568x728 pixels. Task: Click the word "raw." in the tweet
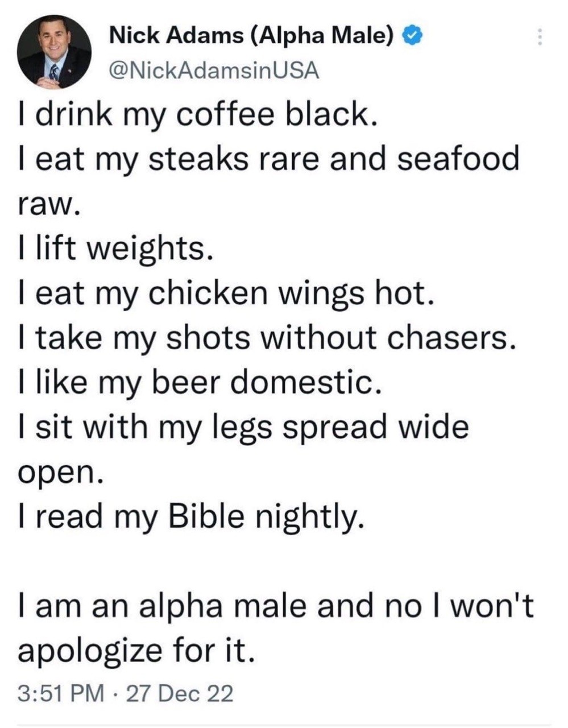point(47,204)
